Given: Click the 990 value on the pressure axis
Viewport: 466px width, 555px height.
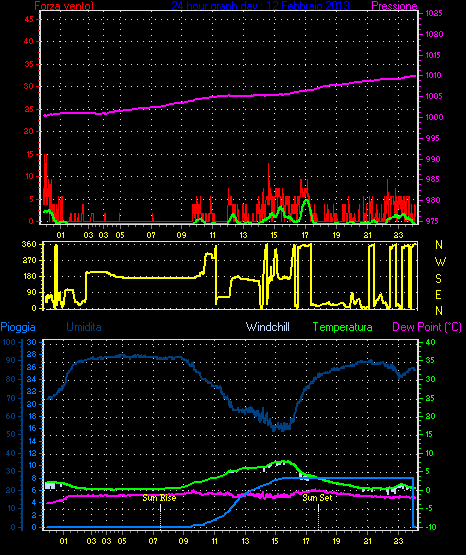Looking at the screenshot, I should click(433, 159).
